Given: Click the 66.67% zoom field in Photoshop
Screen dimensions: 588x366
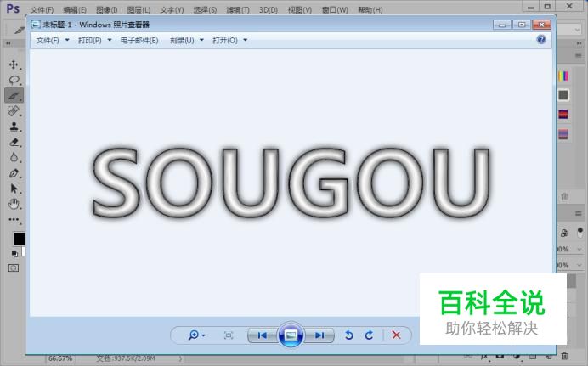Looking at the screenshot, I should (x=60, y=358).
